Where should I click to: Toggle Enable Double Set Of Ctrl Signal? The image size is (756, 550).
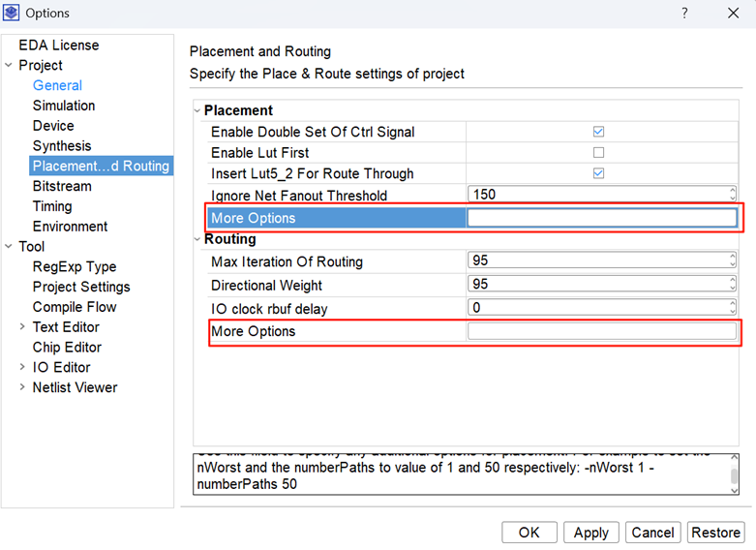[598, 132]
